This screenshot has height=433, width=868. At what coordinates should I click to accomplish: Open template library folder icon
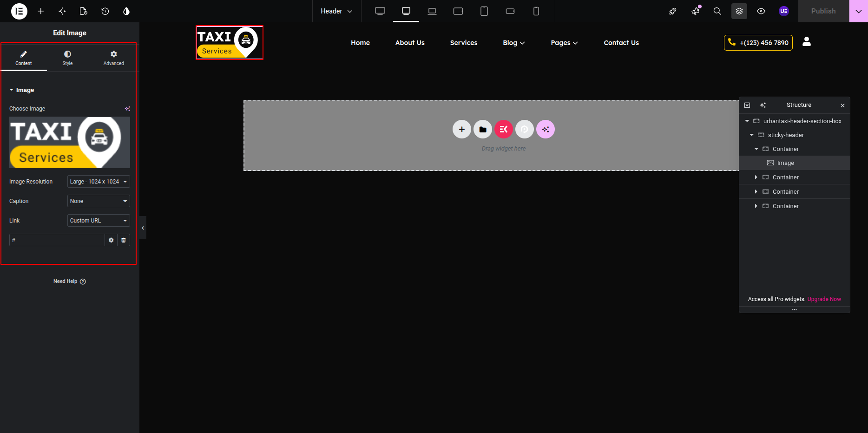tap(483, 129)
